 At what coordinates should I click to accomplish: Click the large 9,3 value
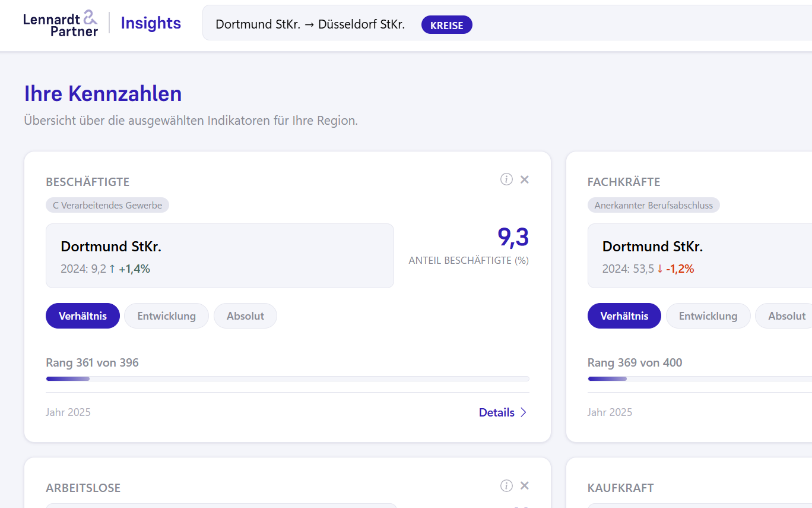click(513, 237)
